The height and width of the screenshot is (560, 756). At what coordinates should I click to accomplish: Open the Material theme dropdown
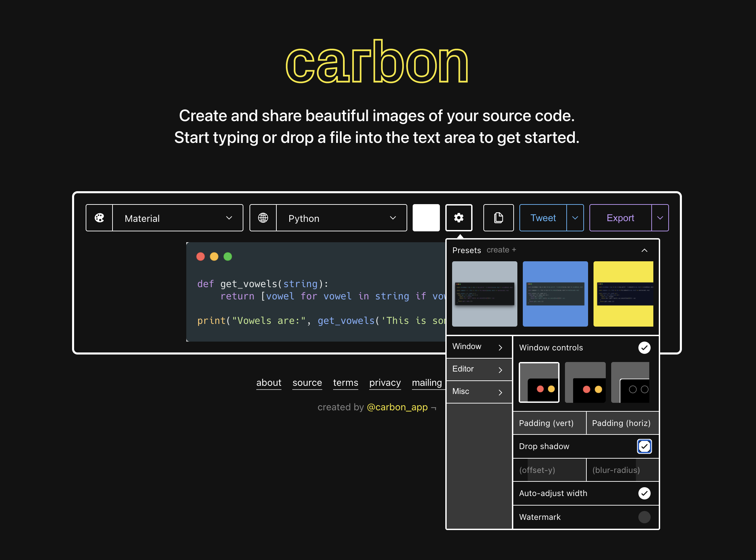(x=178, y=218)
